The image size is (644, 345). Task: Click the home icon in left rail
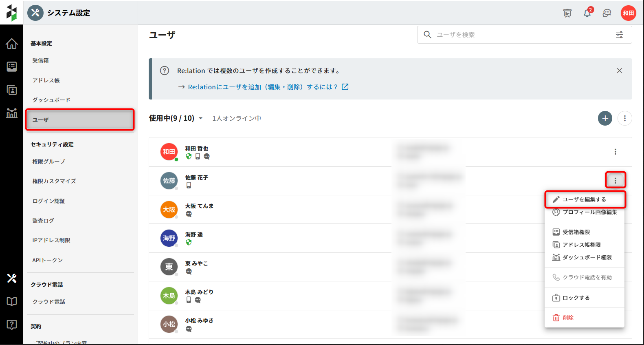click(11, 44)
